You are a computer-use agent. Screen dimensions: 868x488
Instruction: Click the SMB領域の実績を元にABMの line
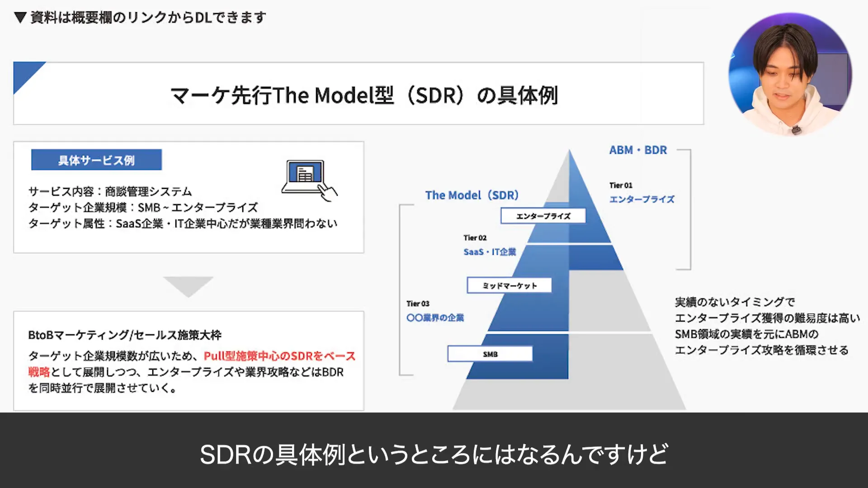746,334
